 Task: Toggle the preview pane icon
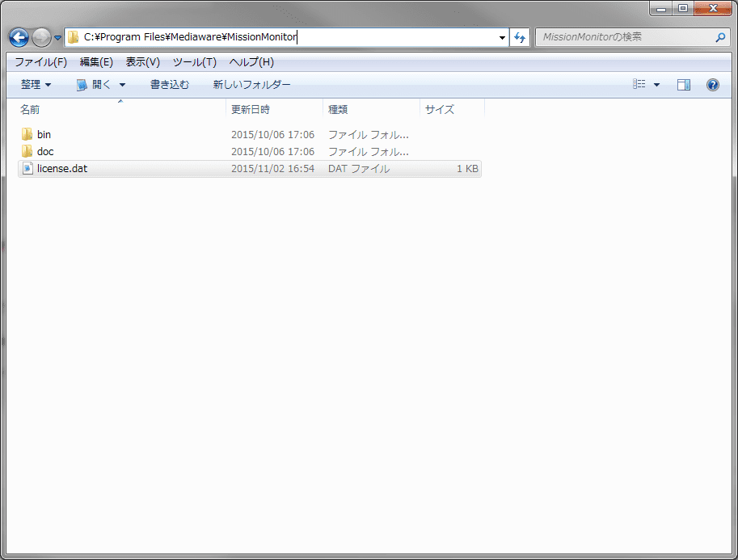coord(683,85)
